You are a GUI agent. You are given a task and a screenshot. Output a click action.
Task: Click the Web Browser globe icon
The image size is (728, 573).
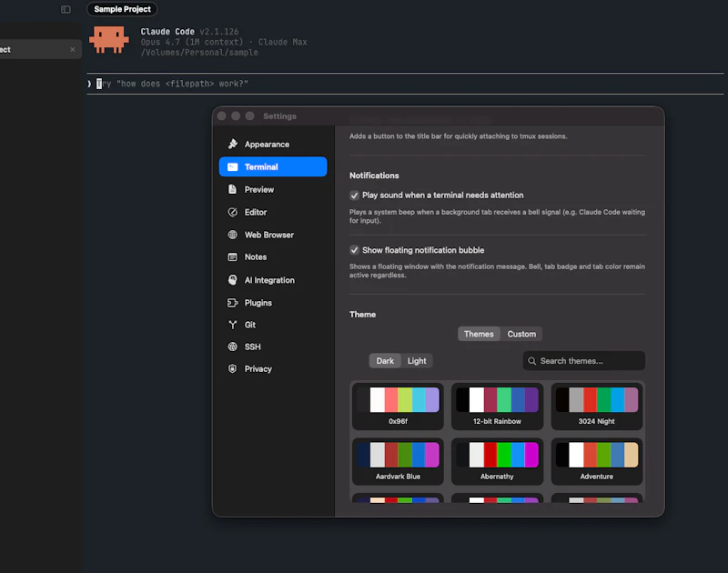point(233,235)
